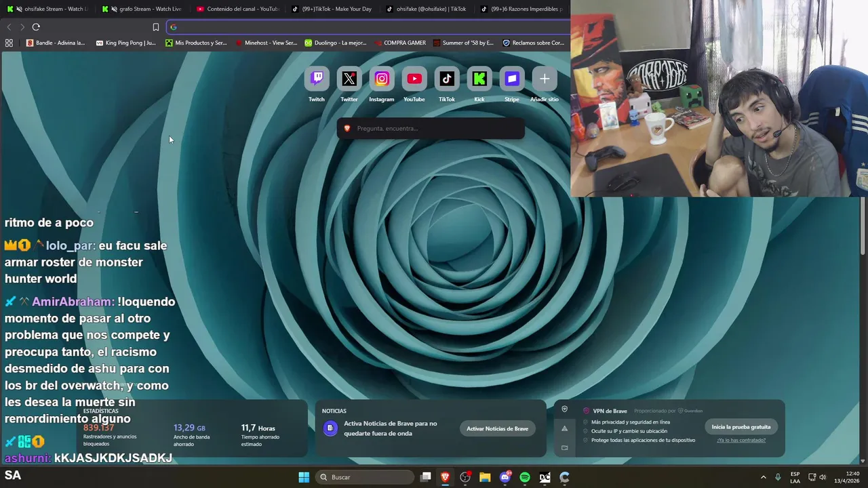Switch to TikTok Make Your Day tab
Viewport: 868px width, 488px height.
pyautogui.click(x=333, y=9)
